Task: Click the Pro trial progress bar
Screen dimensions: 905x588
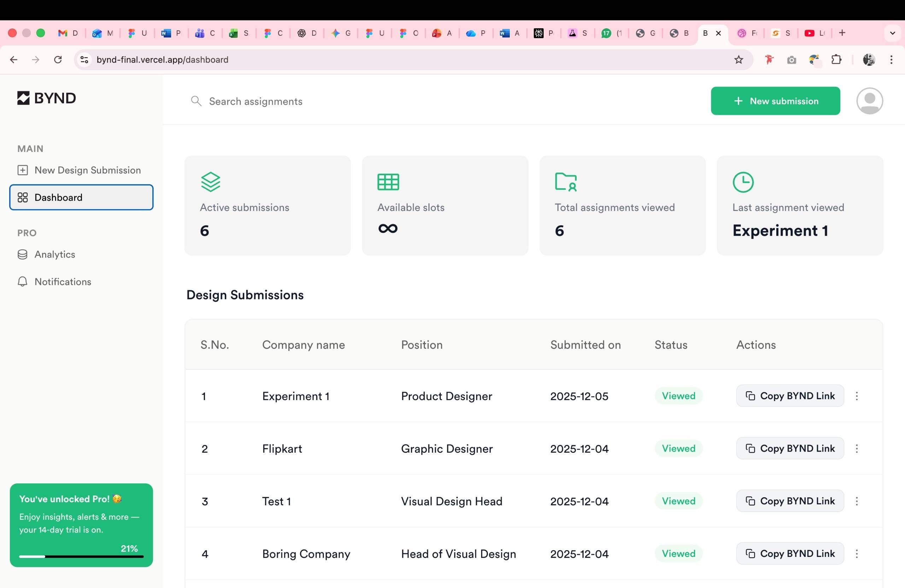Action: 81,557
